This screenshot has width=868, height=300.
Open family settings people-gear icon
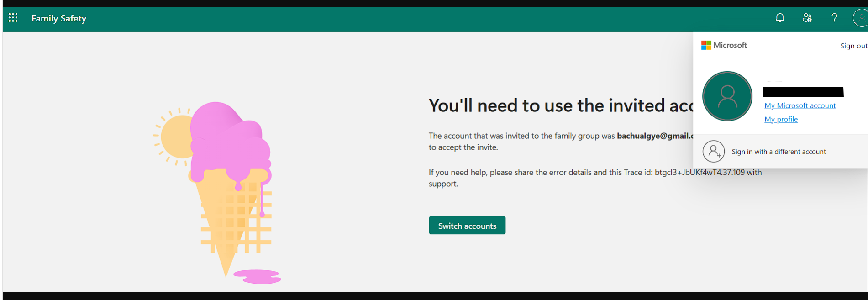coord(807,18)
